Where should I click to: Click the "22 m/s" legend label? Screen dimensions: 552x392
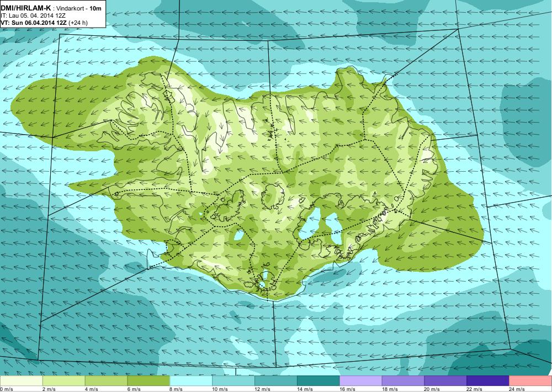tap(475, 389)
